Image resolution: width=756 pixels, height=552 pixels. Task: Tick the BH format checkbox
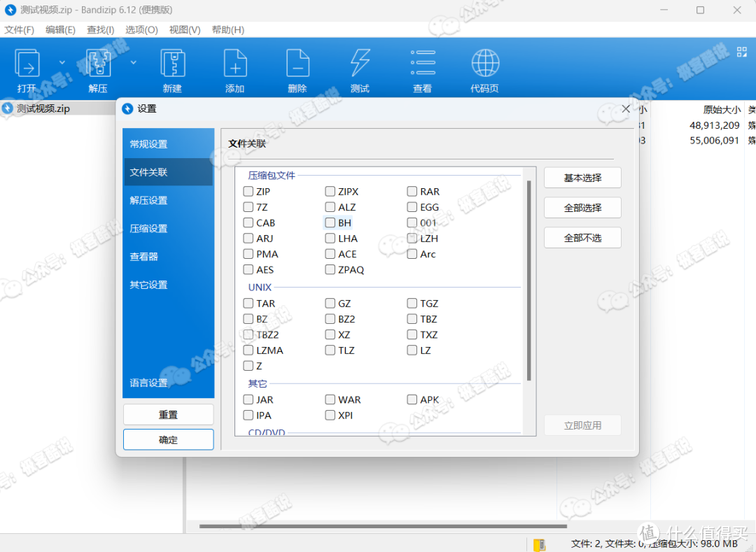point(330,222)
